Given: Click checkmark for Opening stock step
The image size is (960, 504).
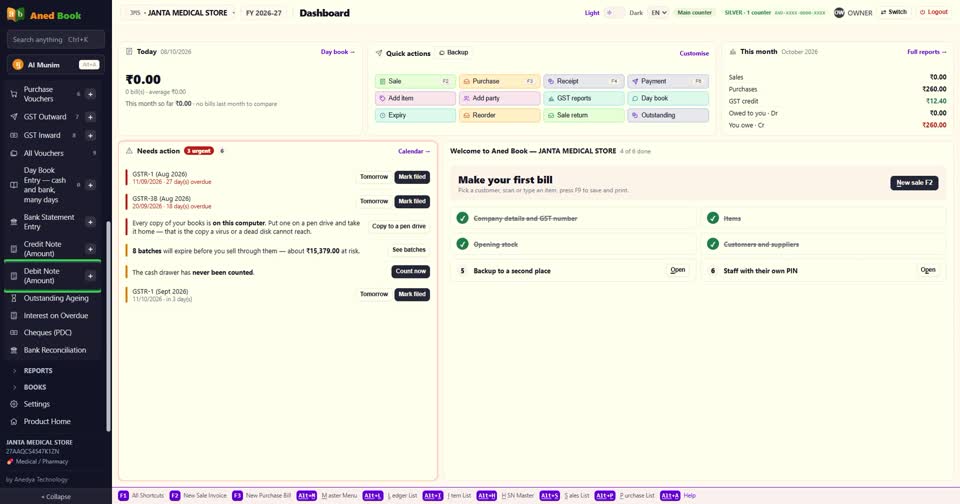Looking at the screenshot, I should click(462, 244).
